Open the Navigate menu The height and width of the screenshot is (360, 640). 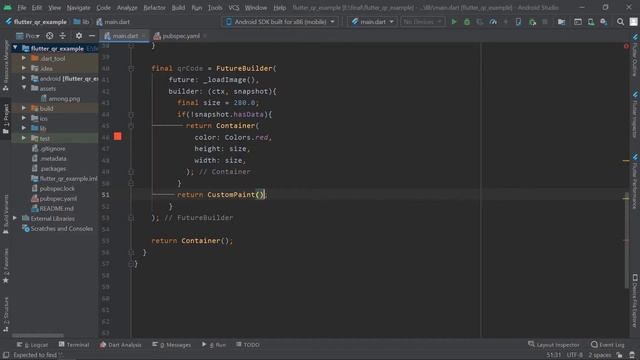click(78, 7)
